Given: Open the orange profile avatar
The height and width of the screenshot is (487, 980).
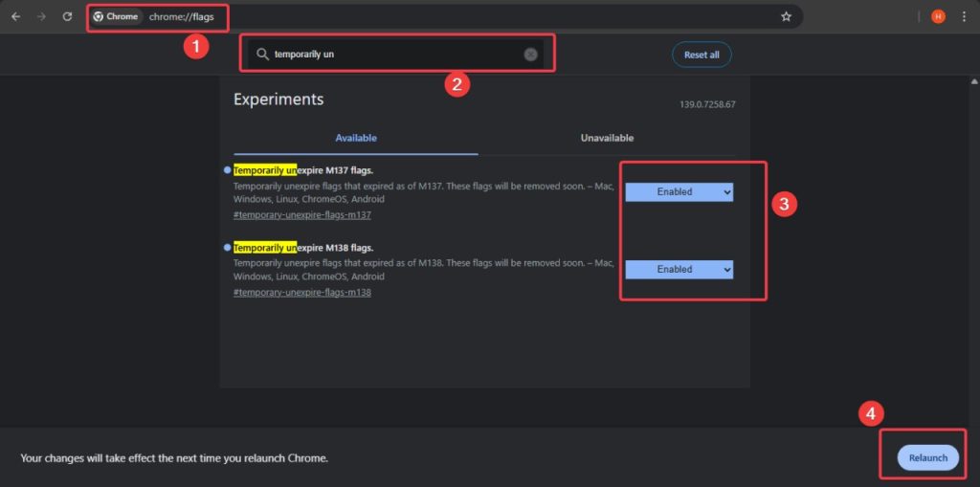Looking at the screenshot, I should (938, 16).
